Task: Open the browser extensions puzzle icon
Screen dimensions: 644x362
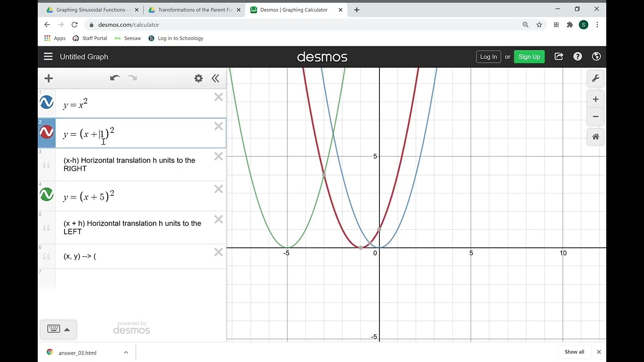Action: (570, 25)
